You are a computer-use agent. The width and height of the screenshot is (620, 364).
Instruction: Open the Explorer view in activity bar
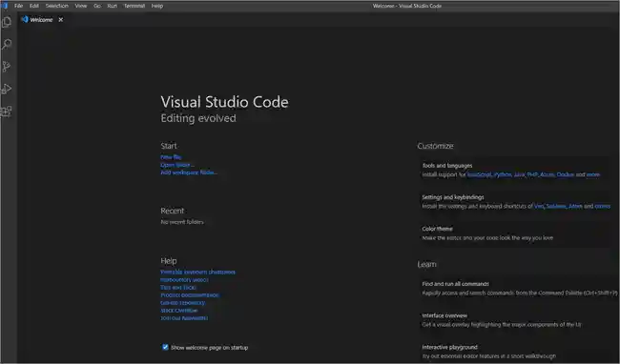point(7,22)
